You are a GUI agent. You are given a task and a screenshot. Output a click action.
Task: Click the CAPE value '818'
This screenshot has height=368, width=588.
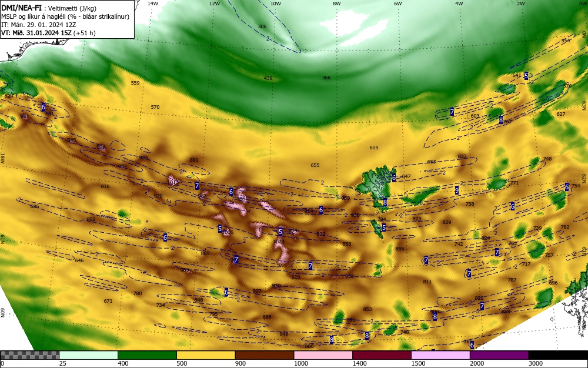point(105,186)
